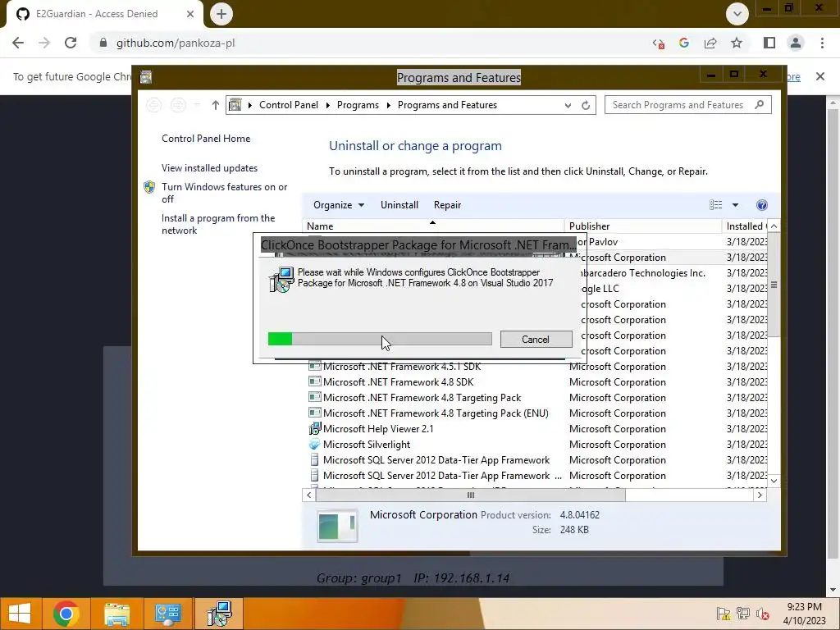Screen dimensions: 840x630
Task: Close the E2Guardian Access Denied tab
Action: 190,14
